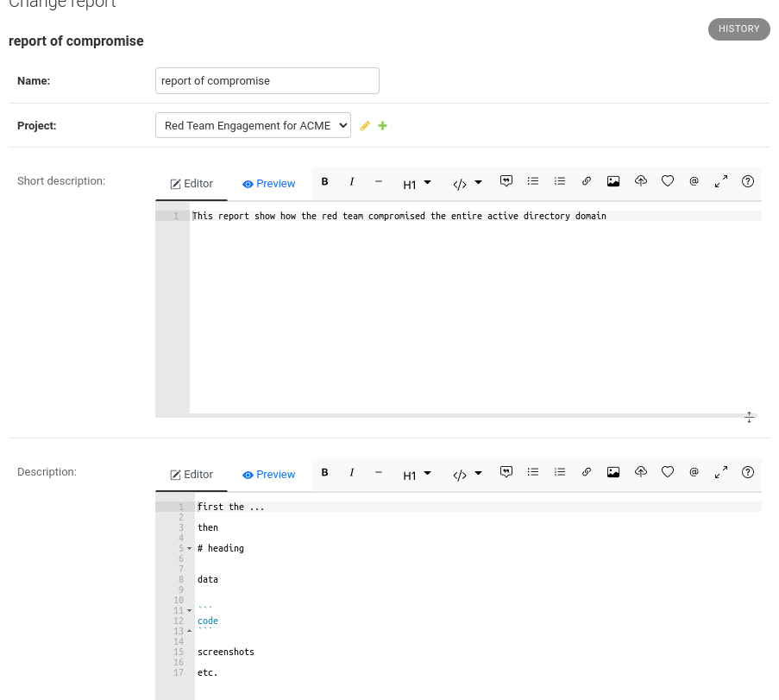The height and width of the screenshot is (700, 779).
Task: Insert horizontal rule in Description editor
Action: point(379,473)
